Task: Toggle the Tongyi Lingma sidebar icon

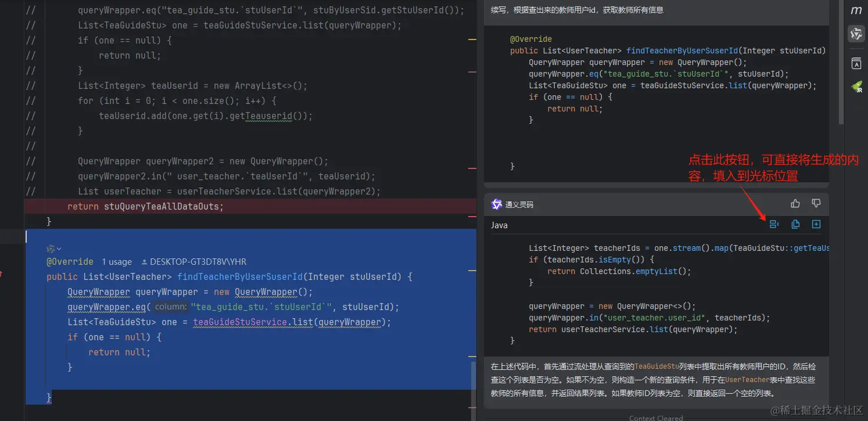Action: (856, 34)
